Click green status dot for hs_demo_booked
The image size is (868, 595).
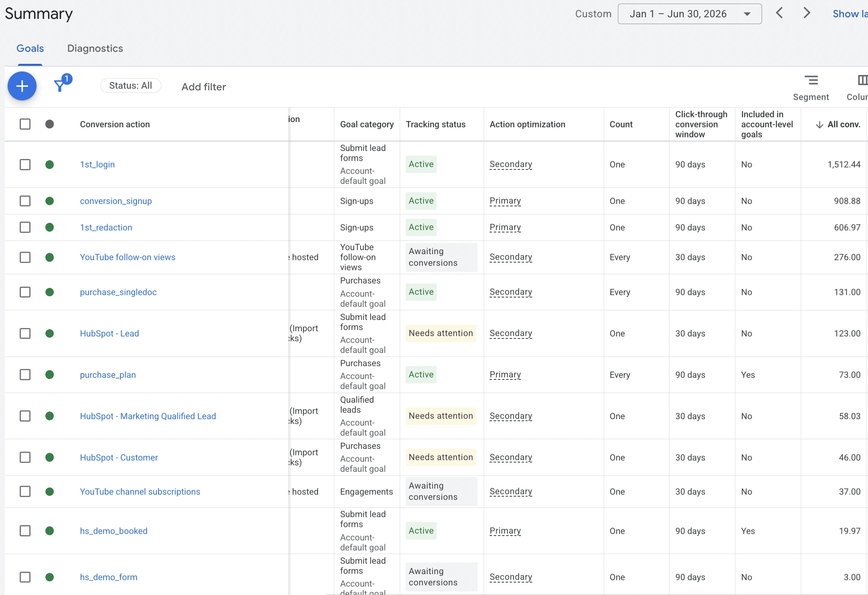point(50,531)
